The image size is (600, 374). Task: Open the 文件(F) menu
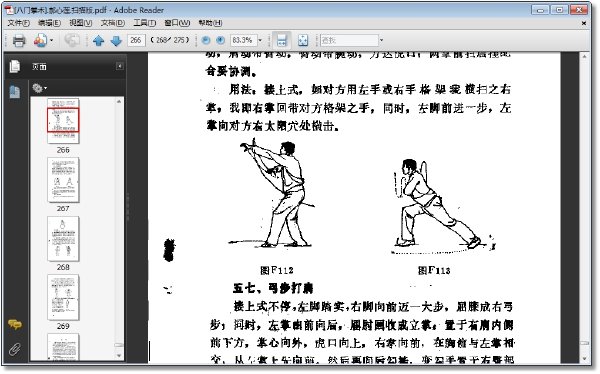[18, 23]
